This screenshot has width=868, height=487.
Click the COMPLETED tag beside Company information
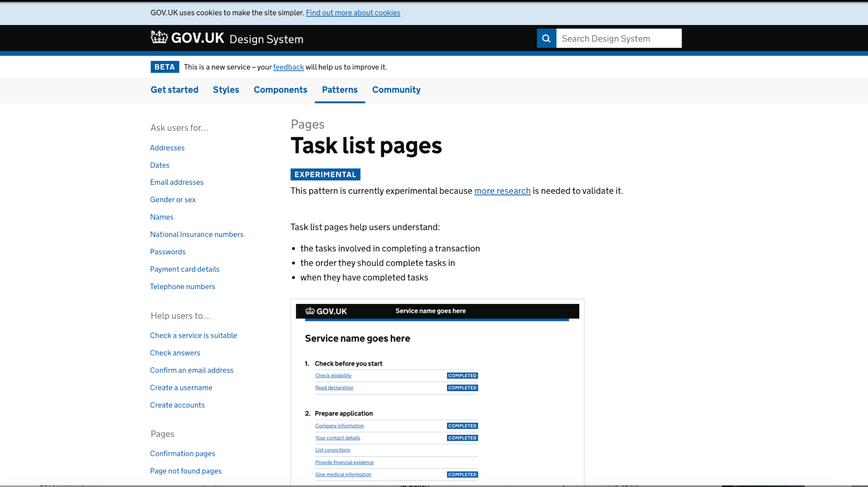pos(462,426)
